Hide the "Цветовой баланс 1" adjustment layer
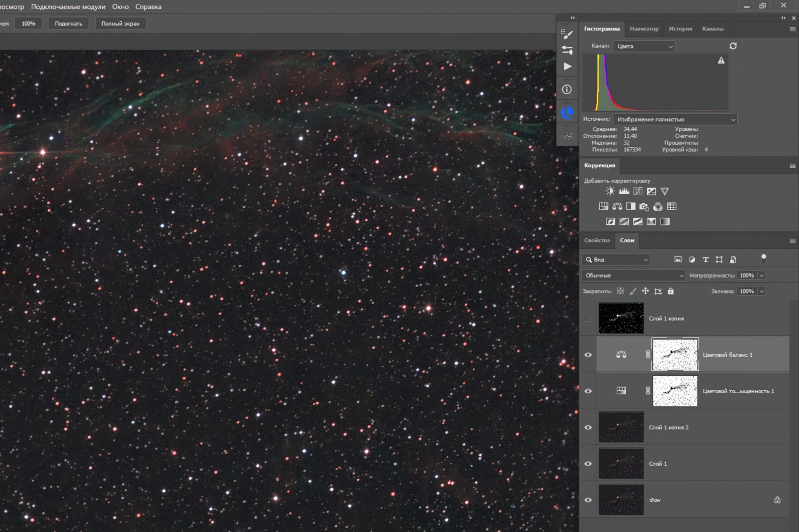The image size is (799, 532). [x=588, y=355]
